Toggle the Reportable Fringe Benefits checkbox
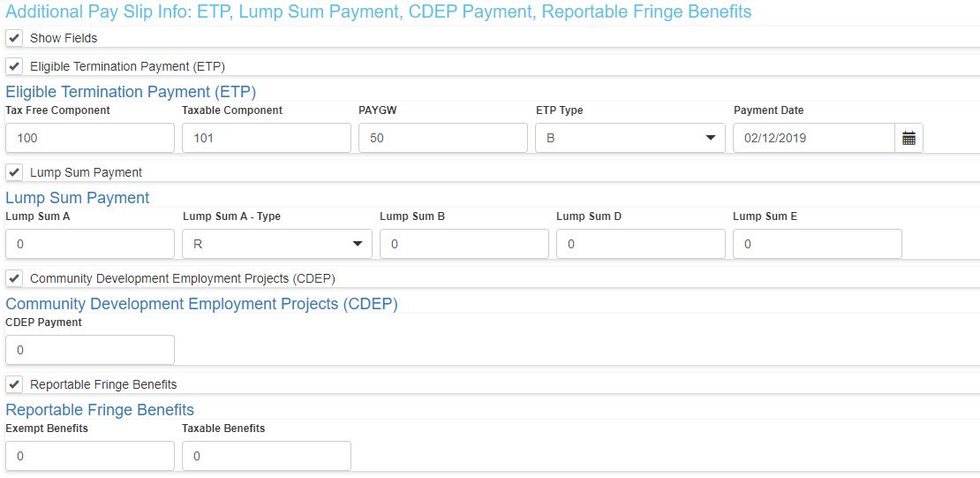Screen dimensions: 980x478 [x=14, y=384]
